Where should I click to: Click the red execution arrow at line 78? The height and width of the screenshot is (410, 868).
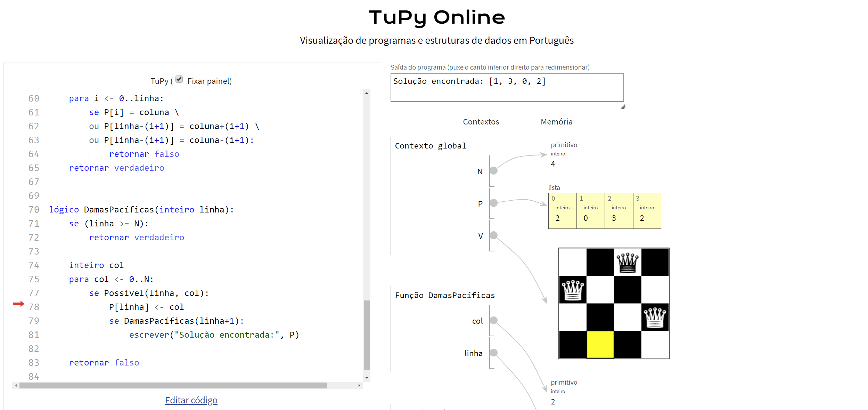18,304
